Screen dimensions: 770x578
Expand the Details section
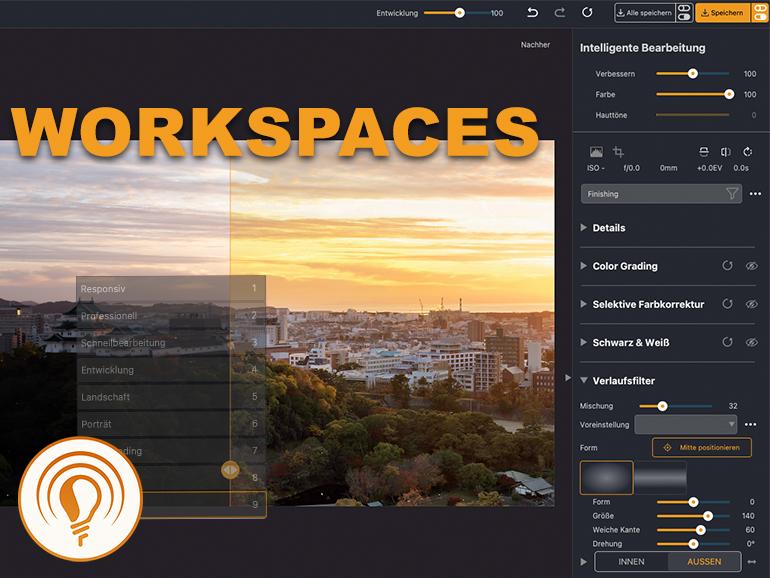click(x=585, y=228)
